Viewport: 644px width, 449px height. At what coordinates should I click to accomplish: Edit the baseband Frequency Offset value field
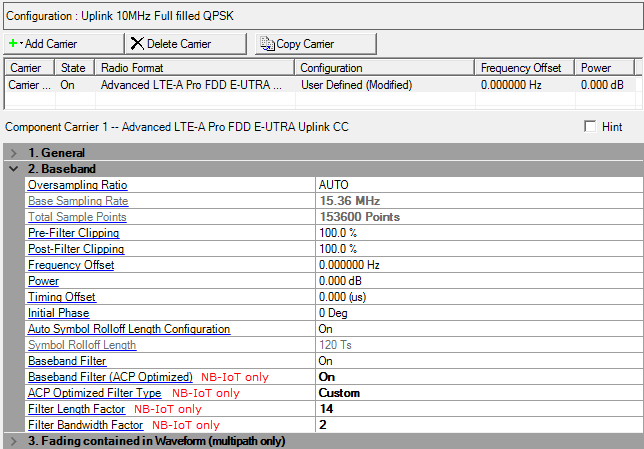pos(479,265)
